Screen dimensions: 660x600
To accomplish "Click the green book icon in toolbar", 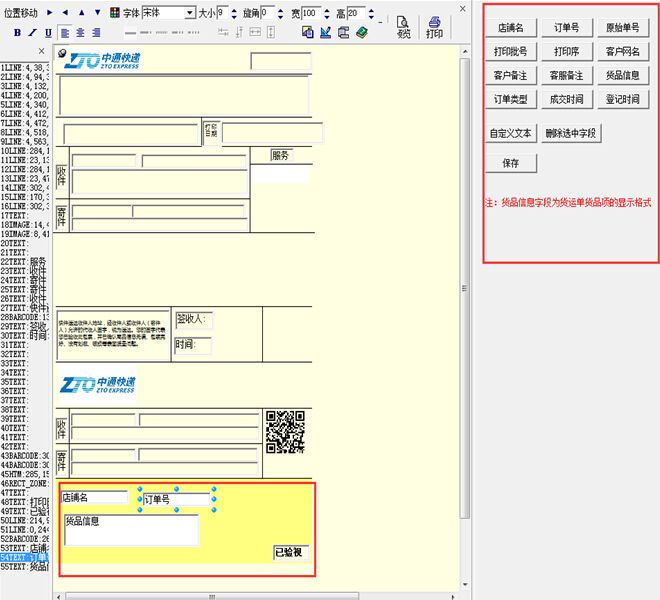I will [x=361, y=33].
